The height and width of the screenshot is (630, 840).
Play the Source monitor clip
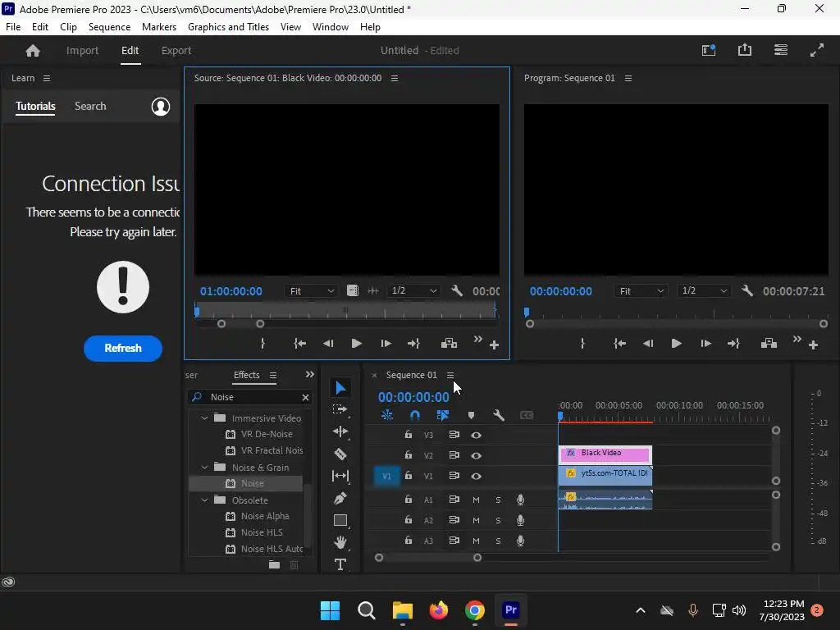356,344
